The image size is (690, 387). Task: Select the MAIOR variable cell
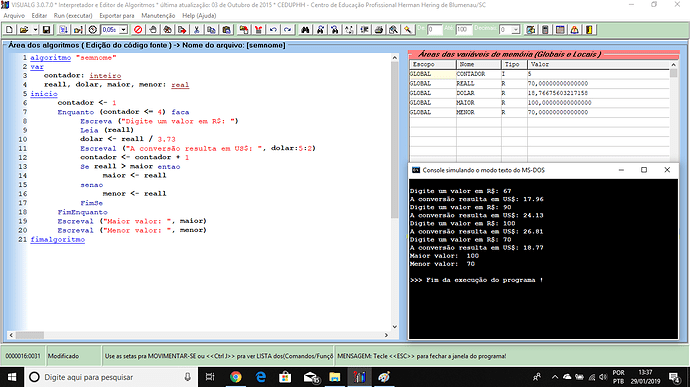click(479, 103)
